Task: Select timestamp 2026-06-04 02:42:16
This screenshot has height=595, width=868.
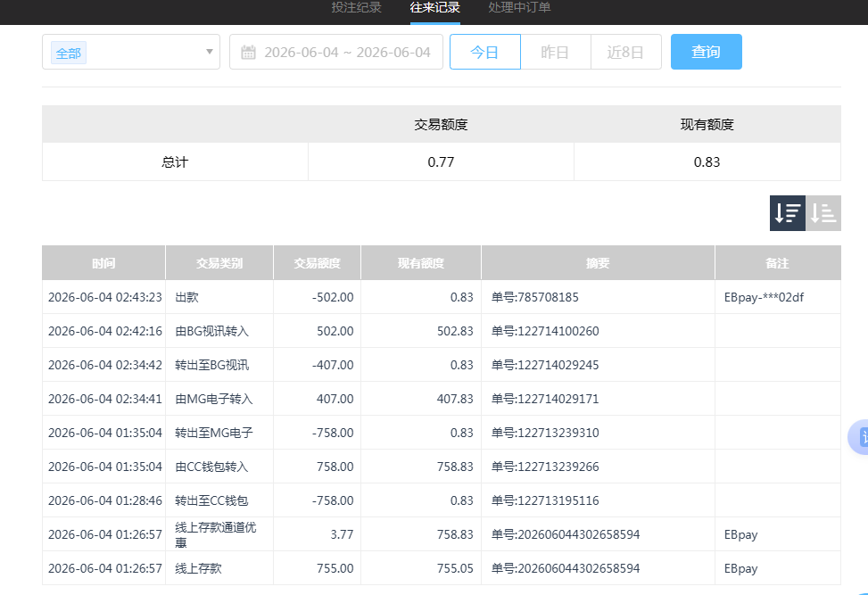Action: (x=105, y=331)
